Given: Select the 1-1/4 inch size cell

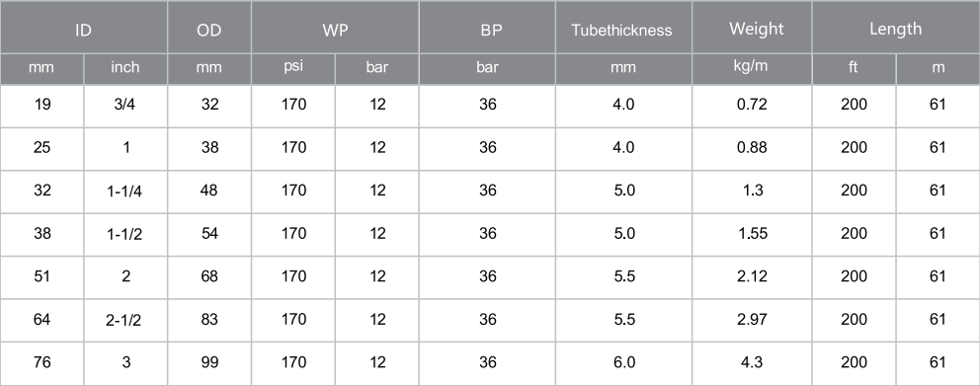Looking at the screenshot, I should coord(125,192).
